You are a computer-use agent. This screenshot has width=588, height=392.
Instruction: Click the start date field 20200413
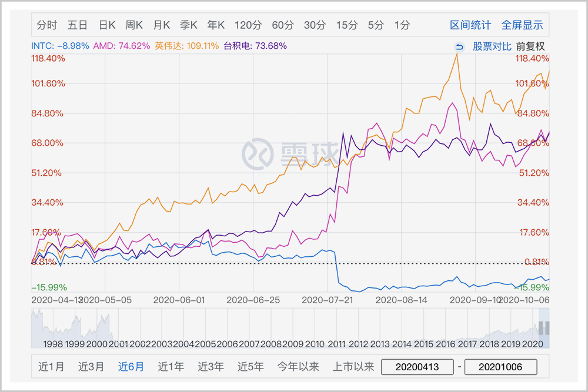click(417, 367)
